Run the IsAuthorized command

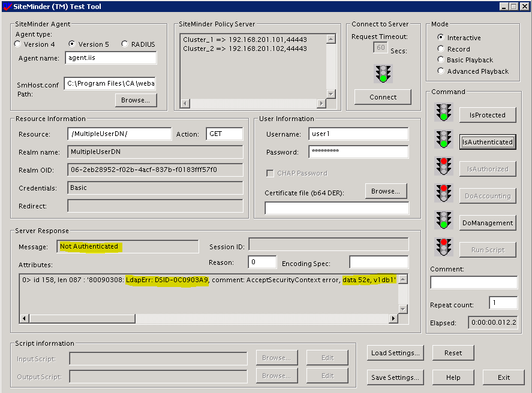point(488,169)
